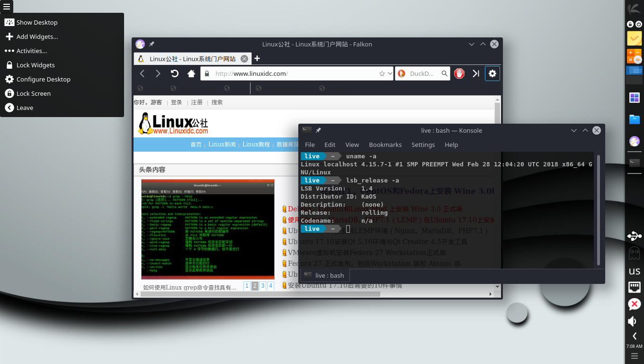Select slideshow page 3 button
Screen dimensions: 644x364
263,286
